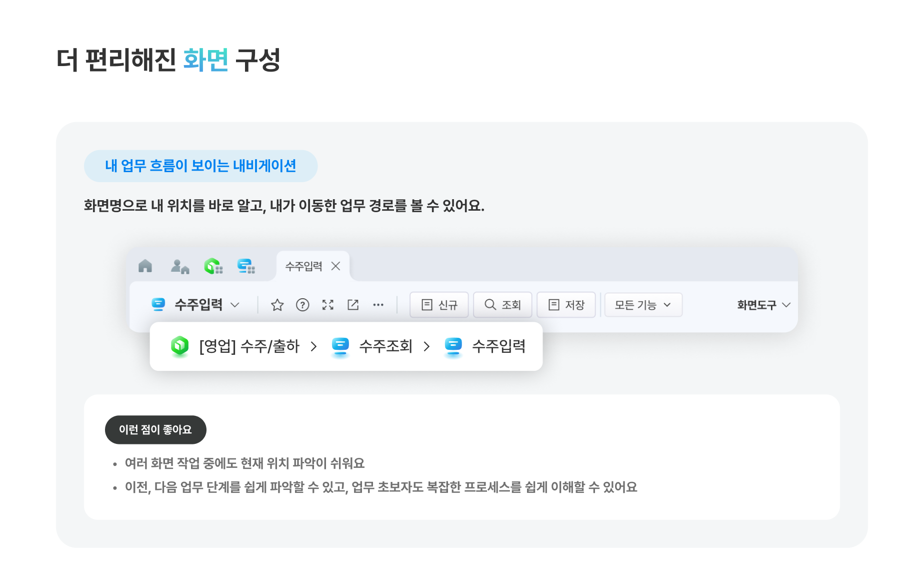Click the fullscreen expand icon
Screen dimensions: 924x572
[328, 305]
